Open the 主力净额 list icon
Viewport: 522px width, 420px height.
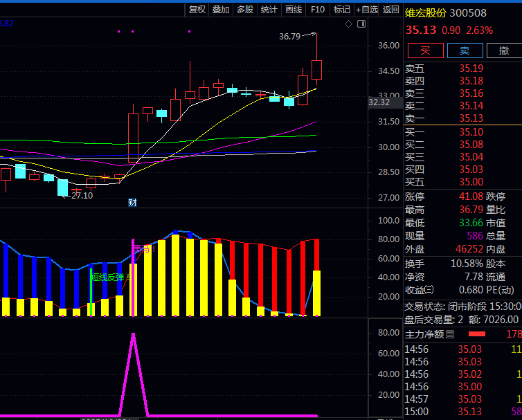point(450,334)
